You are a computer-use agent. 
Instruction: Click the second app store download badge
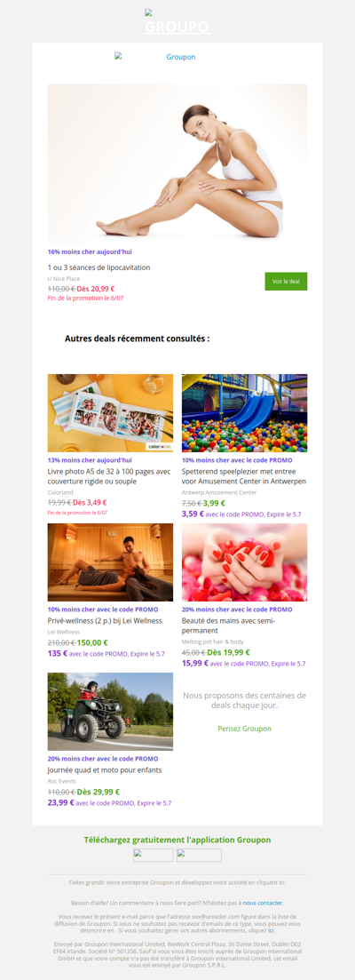tap(199, 855)
